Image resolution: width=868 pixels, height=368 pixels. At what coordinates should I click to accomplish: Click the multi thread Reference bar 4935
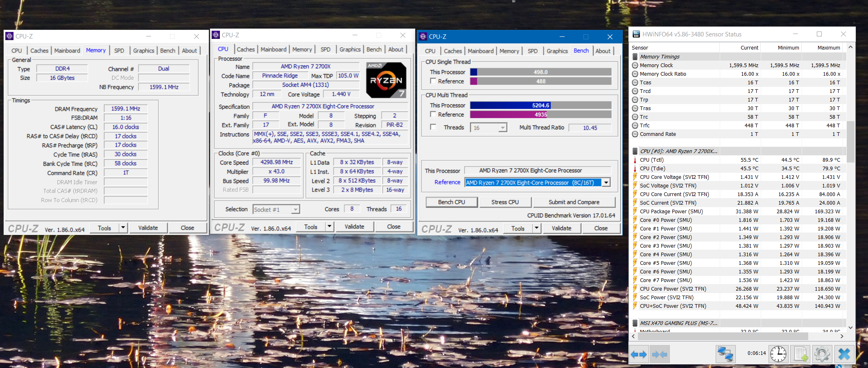(x=541, y=115)
